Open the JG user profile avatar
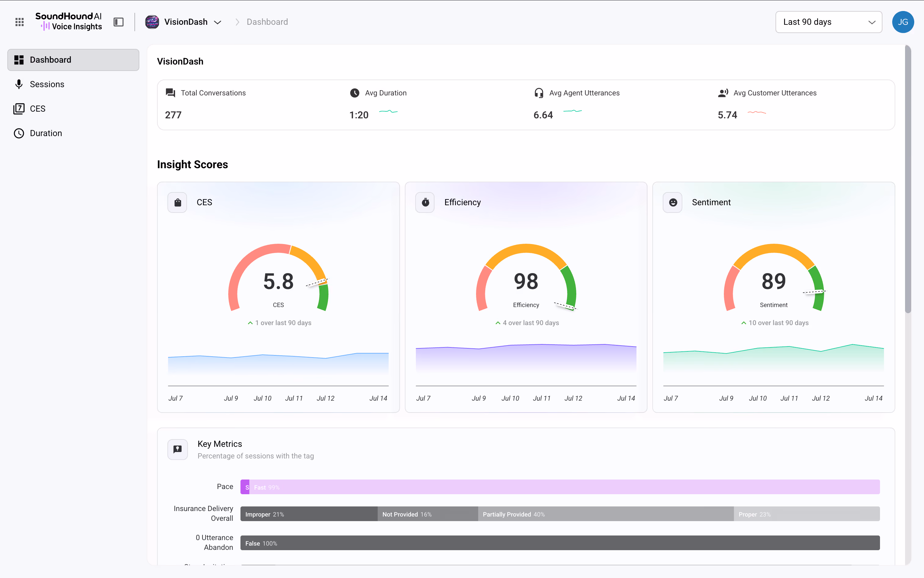The image size is (924, 578). click(903, 22)
